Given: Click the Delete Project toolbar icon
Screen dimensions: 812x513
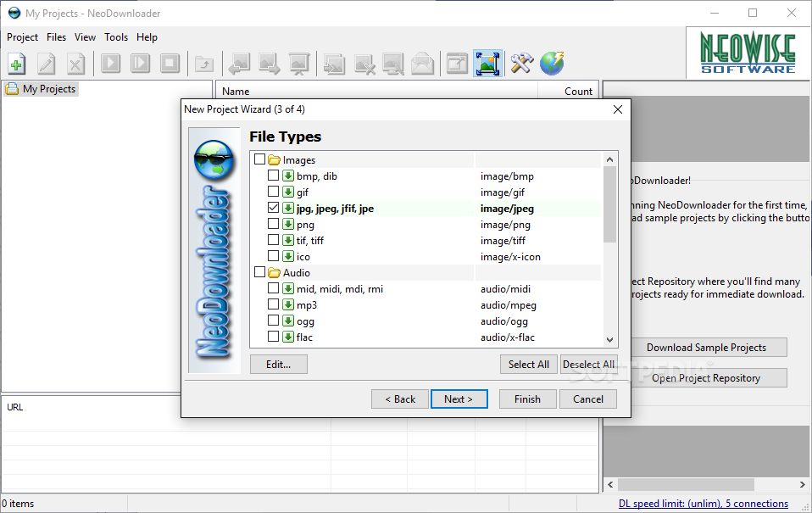Looking at the screenshot, I should pyautogui.click(x=75, y=64).
